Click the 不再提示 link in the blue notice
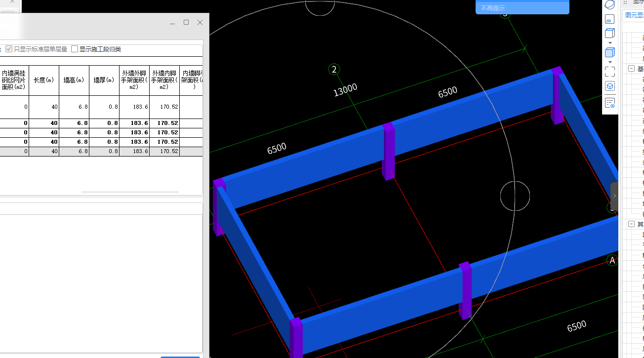This screenshot has height=358, width=644. point(493,8)
